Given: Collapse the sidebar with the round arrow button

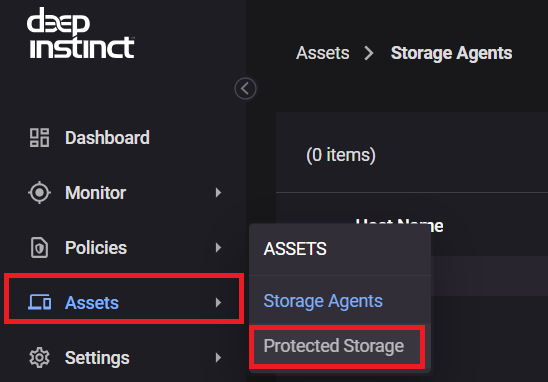Looking at the screenshot, I should click(245, 88).
